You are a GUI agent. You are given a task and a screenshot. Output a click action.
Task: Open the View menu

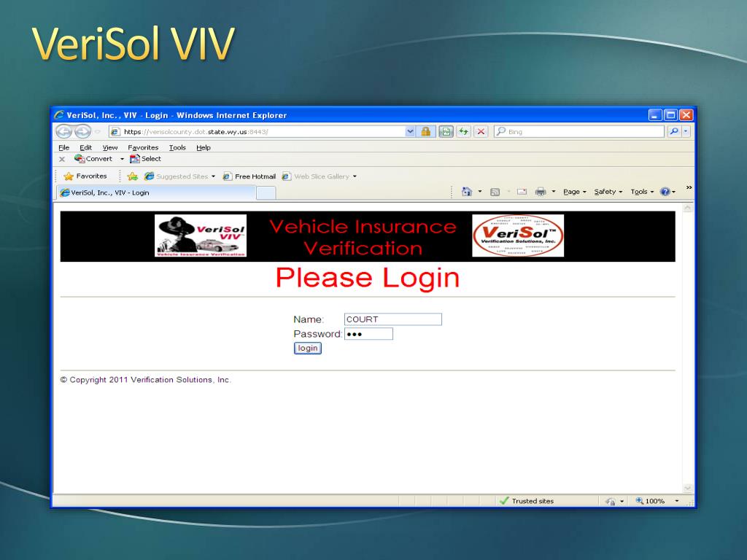tap(110, 147)
